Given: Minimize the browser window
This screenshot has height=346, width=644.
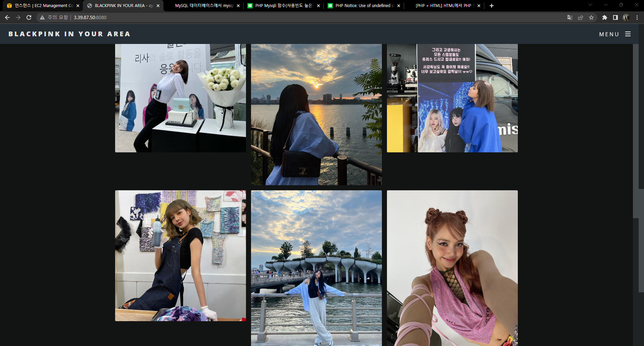Looking at the screenshot, I should point(606,5).
